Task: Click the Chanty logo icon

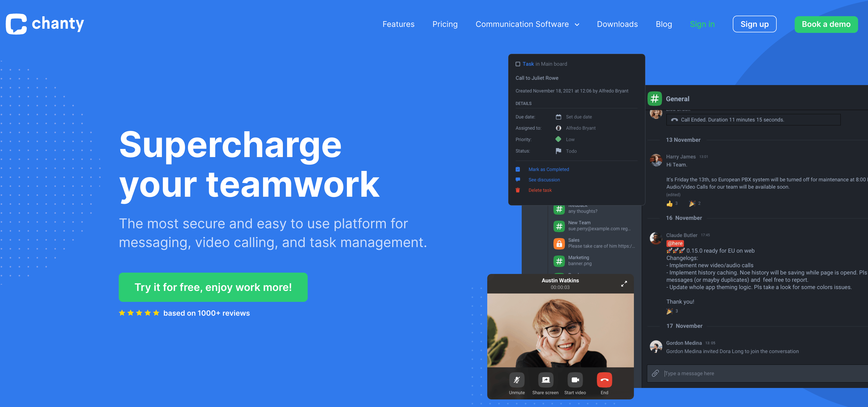Action: [x=16, y=24]
